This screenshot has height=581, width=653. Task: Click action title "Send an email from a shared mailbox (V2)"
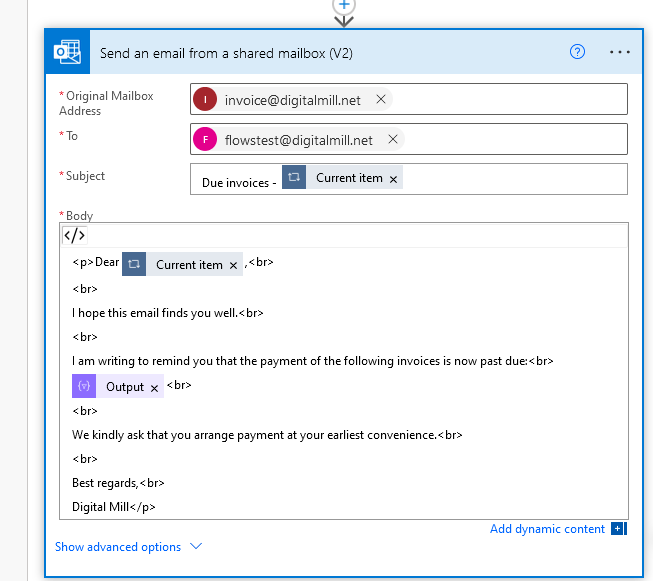(226, 53)
